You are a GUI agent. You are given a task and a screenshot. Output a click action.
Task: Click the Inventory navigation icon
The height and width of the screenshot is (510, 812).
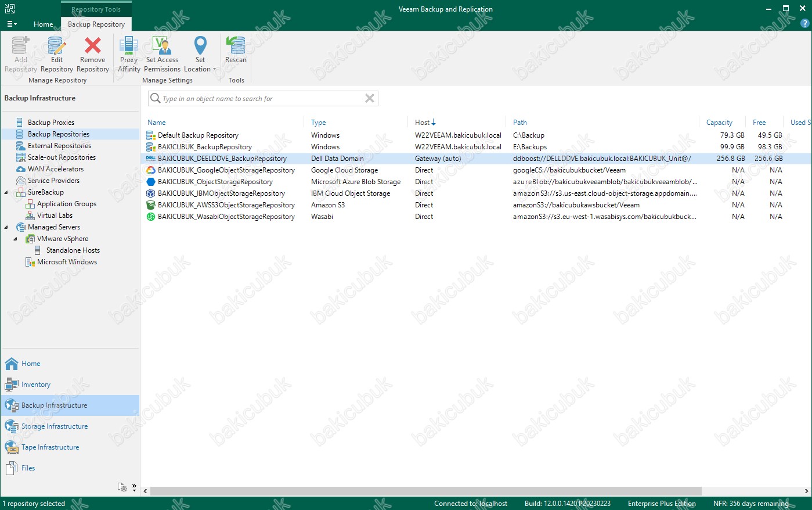pyautogui.click(x=12, y=385)
